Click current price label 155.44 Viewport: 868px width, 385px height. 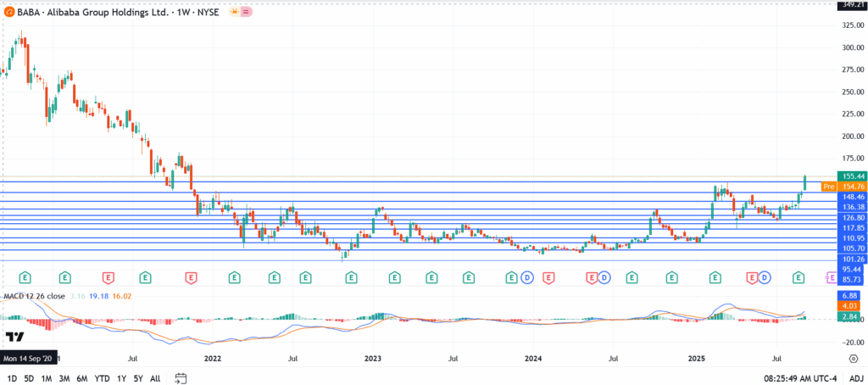pos(851,176)
